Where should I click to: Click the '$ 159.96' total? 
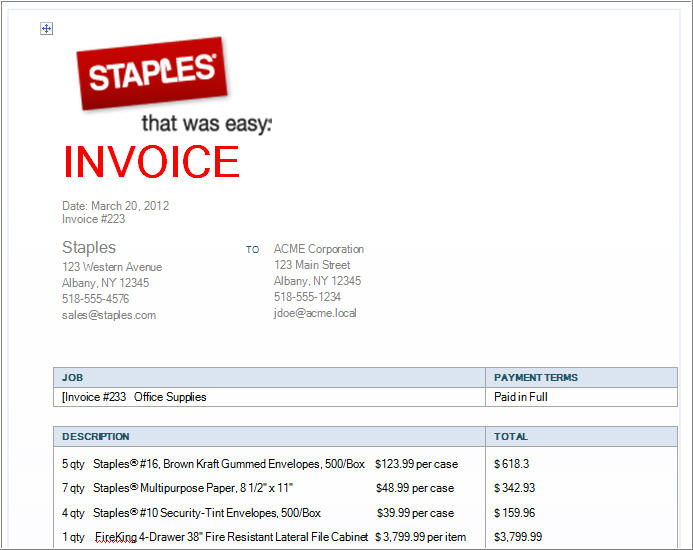tap(514, 513)
